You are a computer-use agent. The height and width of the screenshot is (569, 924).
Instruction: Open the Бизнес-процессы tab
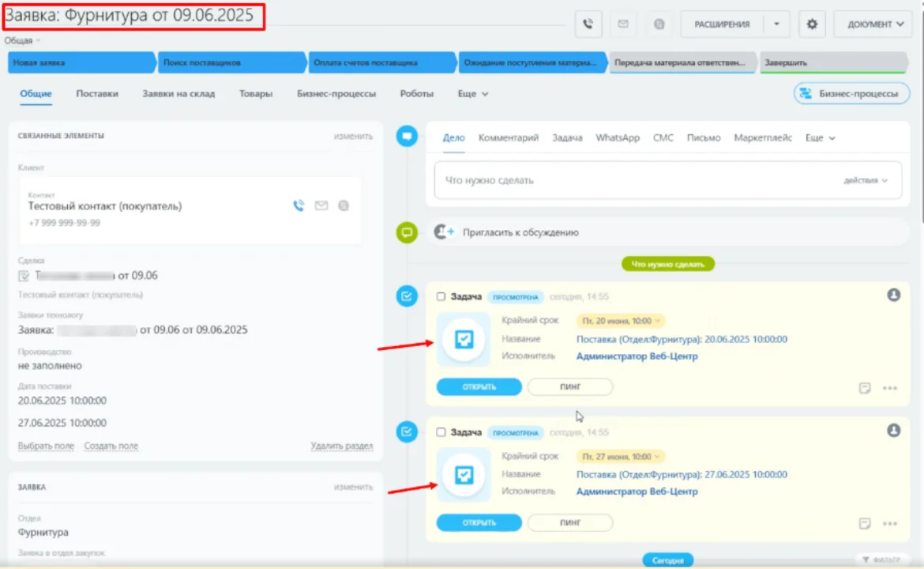[x=336, y=94]
